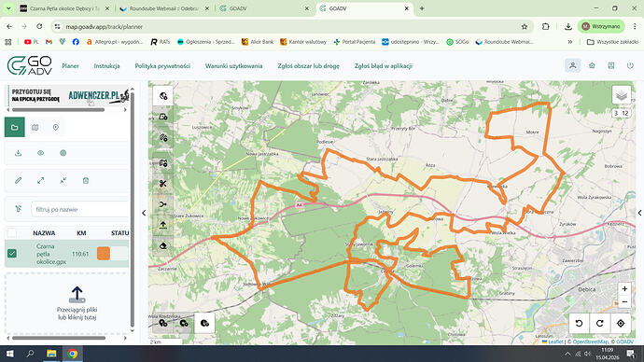The width and height of the screenshot is (644, 362).
Task: Open Windows Start menu
Action: 10,354
